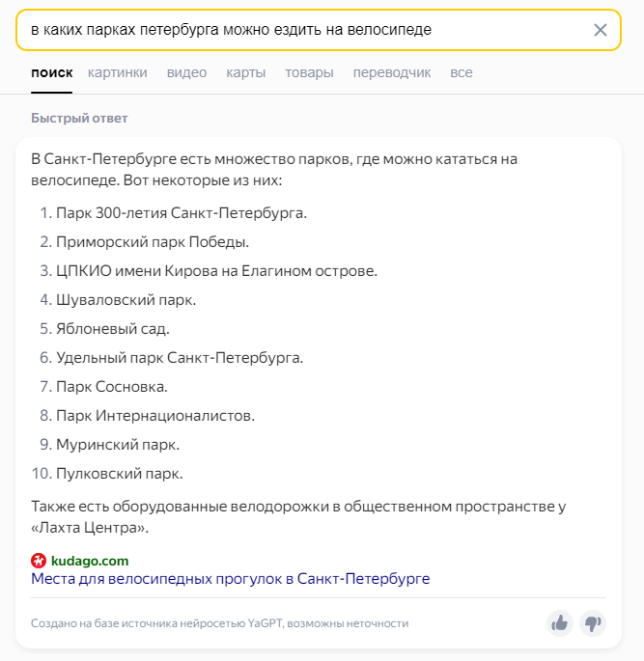Open the все tab
The height and width of the screenshot is (661, 644).
(x=462, y=72)
